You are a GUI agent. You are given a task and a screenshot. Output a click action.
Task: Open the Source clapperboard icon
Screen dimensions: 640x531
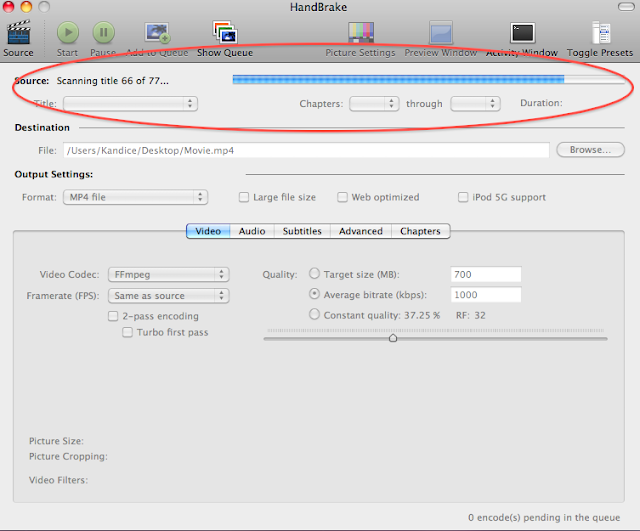pyautogui.click(x=18, y=33)
